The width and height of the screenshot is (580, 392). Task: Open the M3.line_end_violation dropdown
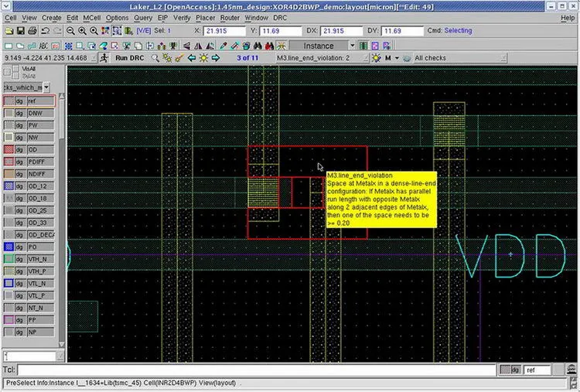[x=365, y=58]
